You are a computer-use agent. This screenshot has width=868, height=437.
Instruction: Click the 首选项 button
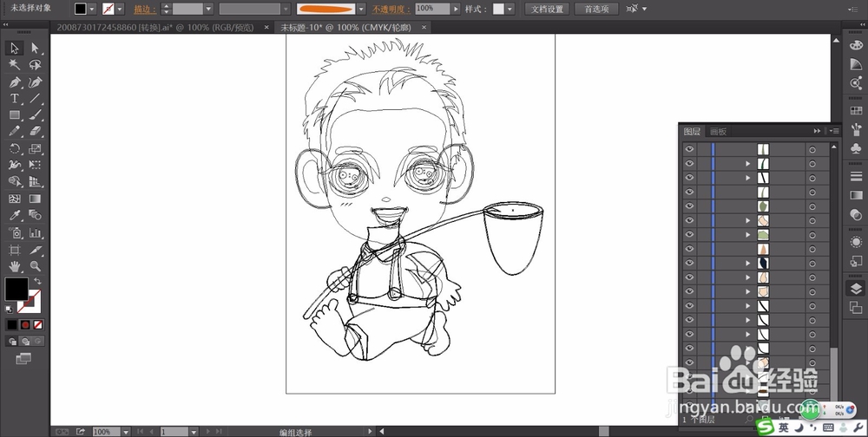point(596,9)
